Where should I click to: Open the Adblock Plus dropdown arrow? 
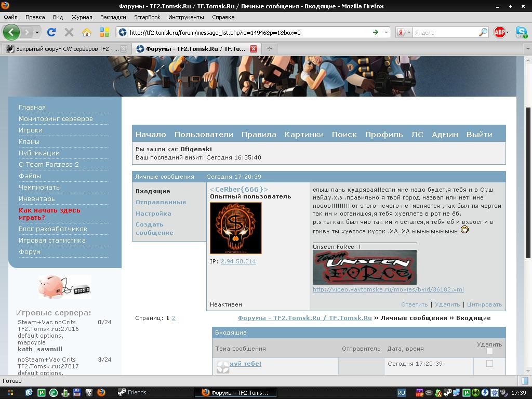pos(507,33)
